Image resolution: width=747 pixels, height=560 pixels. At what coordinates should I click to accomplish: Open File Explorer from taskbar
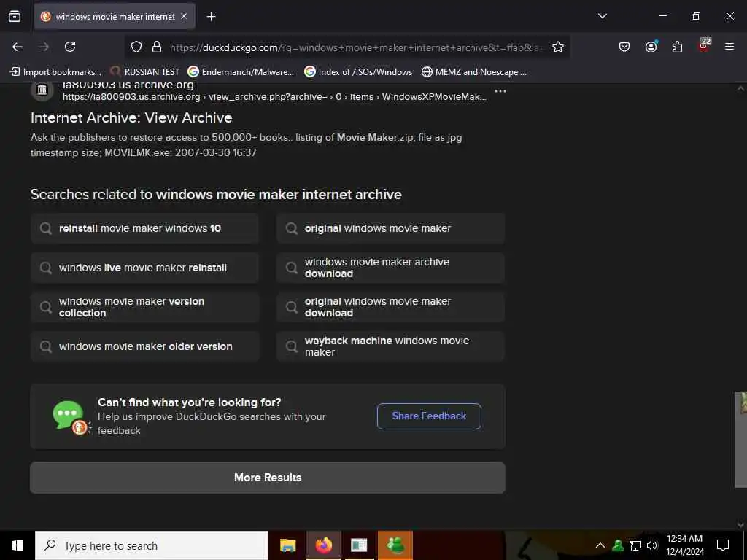pos(287,545)
